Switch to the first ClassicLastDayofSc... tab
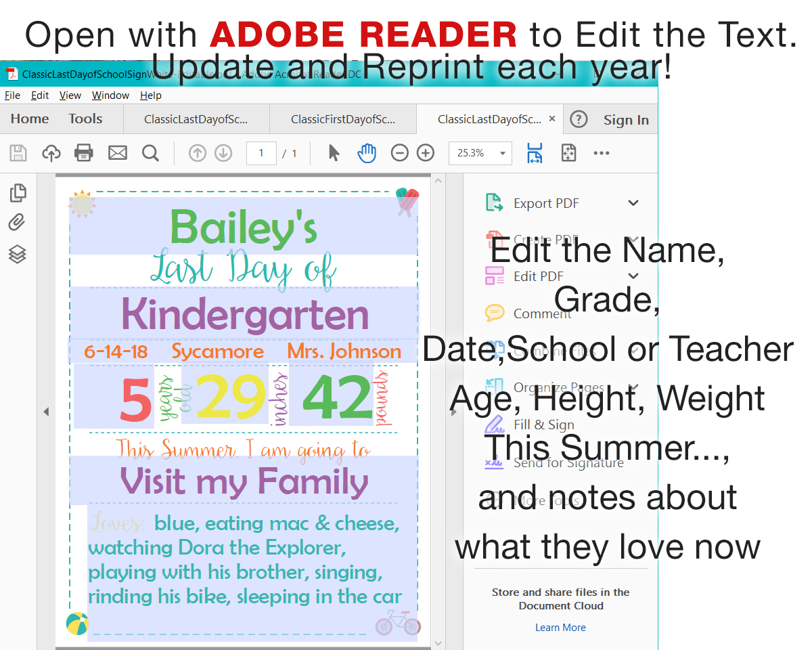This screenshot has height=650, width=812. tap(196, 120)
